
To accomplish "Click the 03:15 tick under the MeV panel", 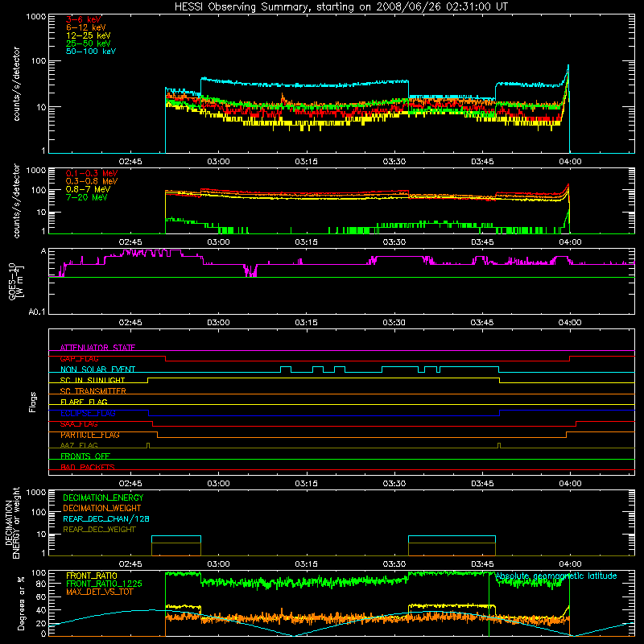I will click(306, 242).
